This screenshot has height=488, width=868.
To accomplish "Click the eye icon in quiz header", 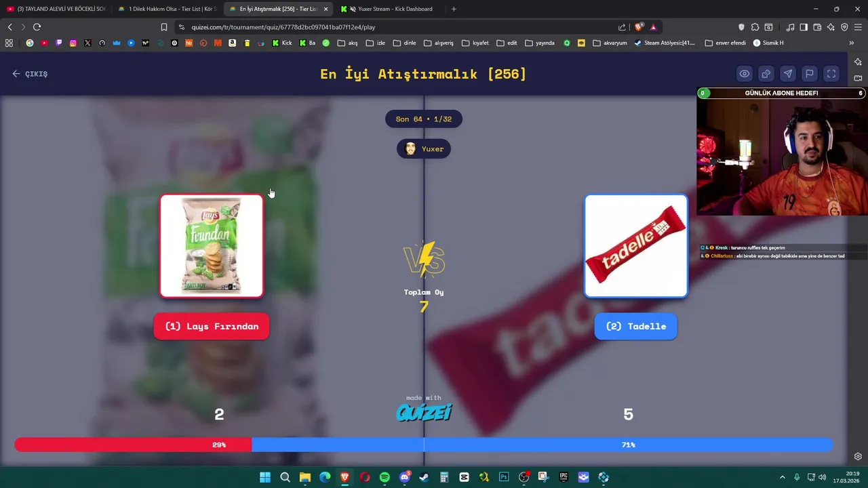I will pyautogui.click(x=745, y=74).
